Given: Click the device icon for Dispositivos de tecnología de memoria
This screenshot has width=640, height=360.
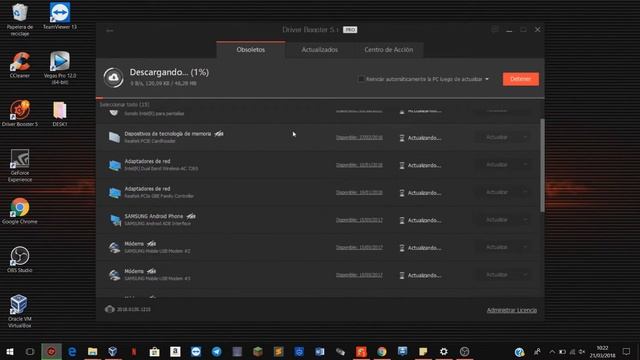Looking at the screenshot, I should tap(114, 137).
